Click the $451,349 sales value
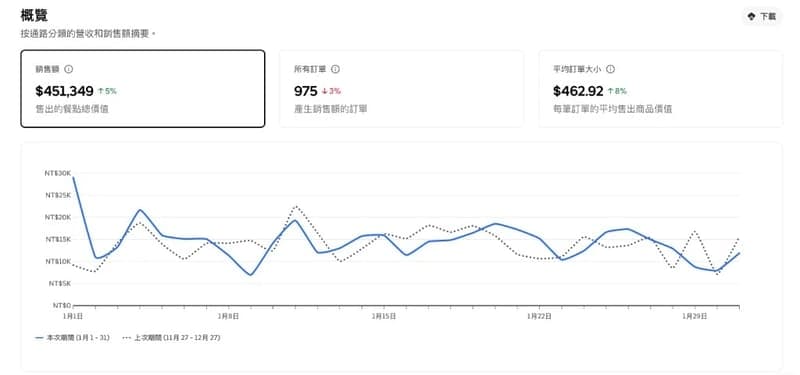800x375 pixels. pyautogui.click(x=64, y=91)
